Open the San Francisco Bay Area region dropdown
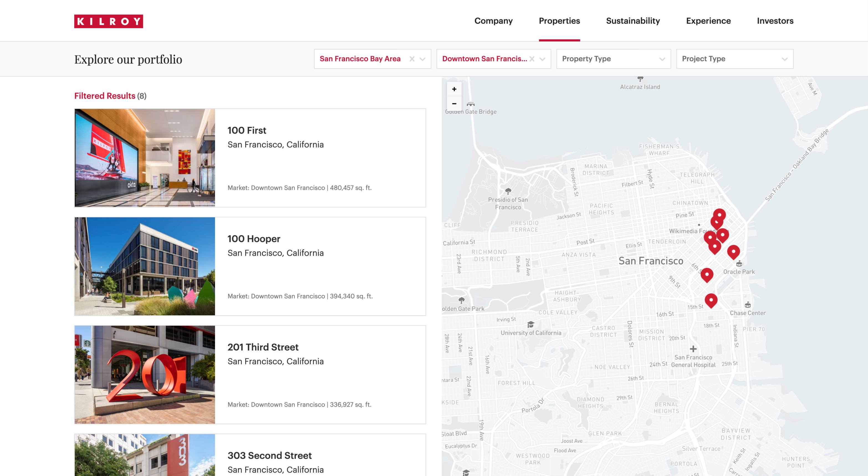The image size is (868, 476). click(422, 59)
